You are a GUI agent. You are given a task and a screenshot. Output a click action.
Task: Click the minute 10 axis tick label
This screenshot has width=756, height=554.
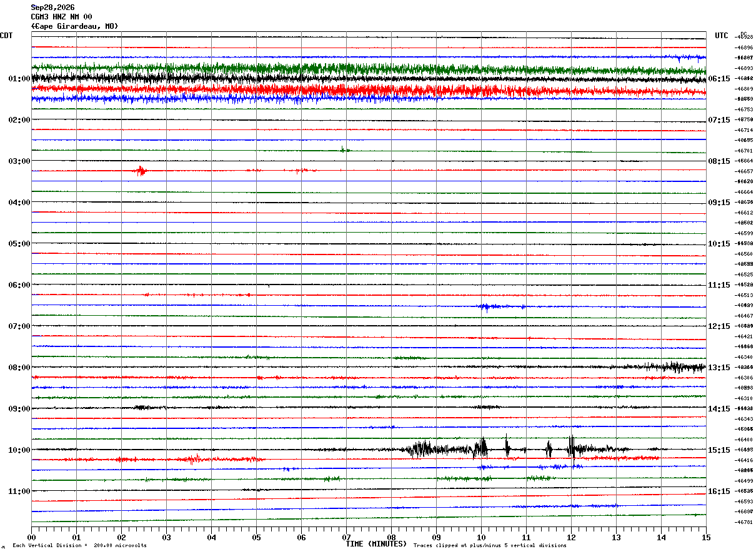pos(481,537)
